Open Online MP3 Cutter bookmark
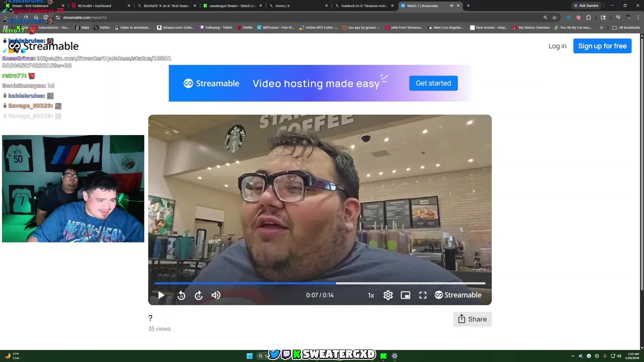Image resolution: width=644 pixels, height=362 pixels. click(318, 28)
